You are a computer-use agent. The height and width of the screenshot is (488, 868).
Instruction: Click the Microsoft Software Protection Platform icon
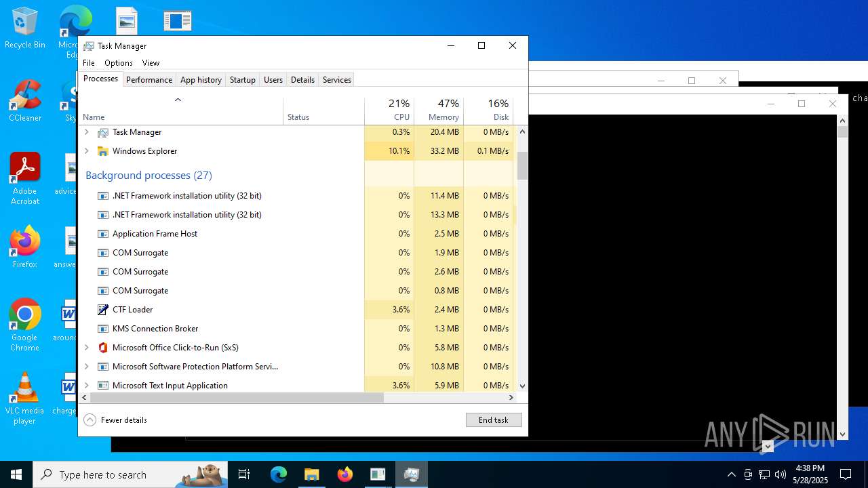pyautogui.click(x=103, y=367)
